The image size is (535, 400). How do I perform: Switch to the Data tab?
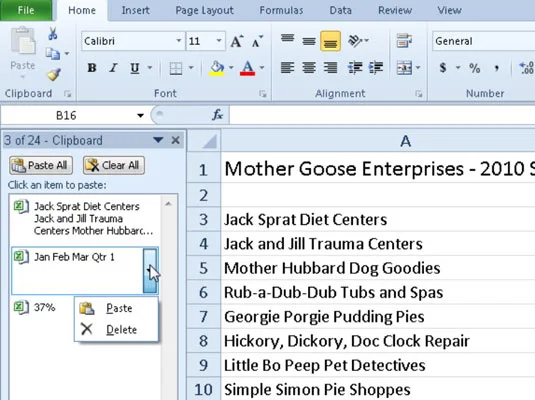(x=341, y=10)
